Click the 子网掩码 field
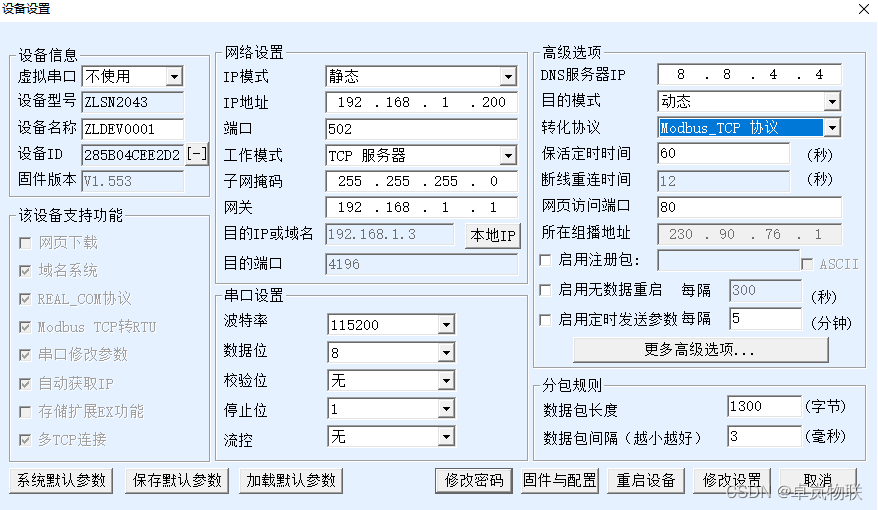878x510 pixels. (421, 181)
